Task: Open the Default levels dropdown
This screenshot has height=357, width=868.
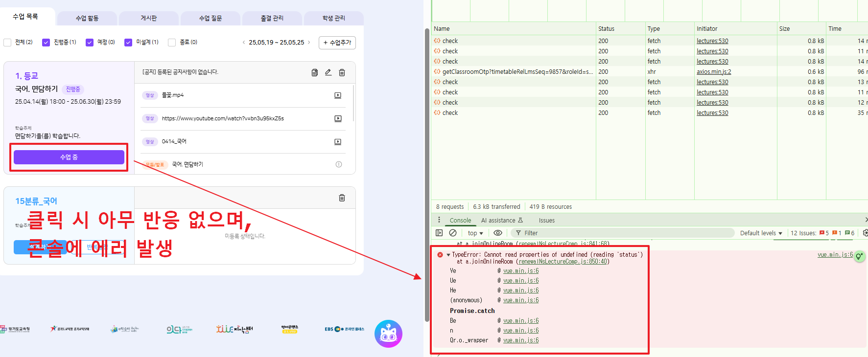Action: click(761, 233)
